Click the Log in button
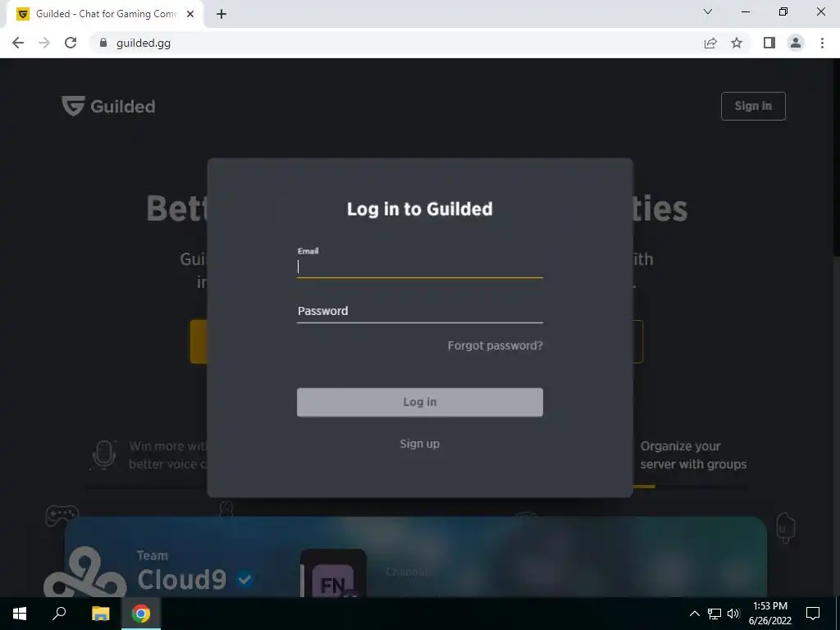 coord(419,402)
